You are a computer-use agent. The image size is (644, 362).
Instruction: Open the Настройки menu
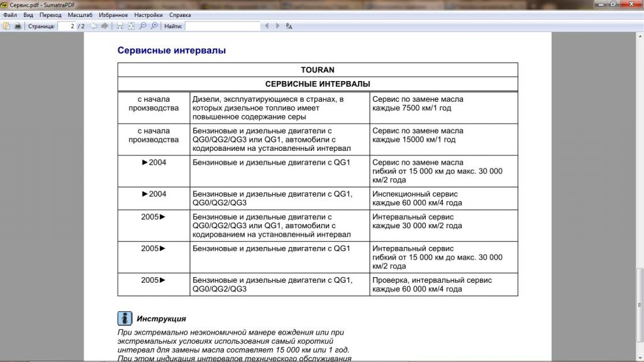[148, 15]
